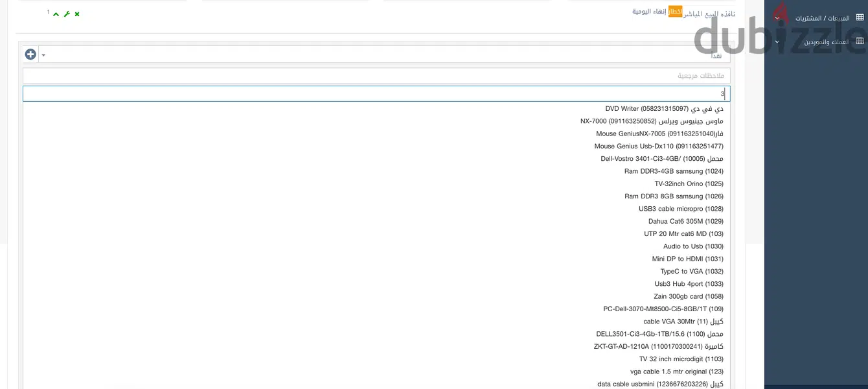
Task: Click the green X close panel icon
Action: 77,14
